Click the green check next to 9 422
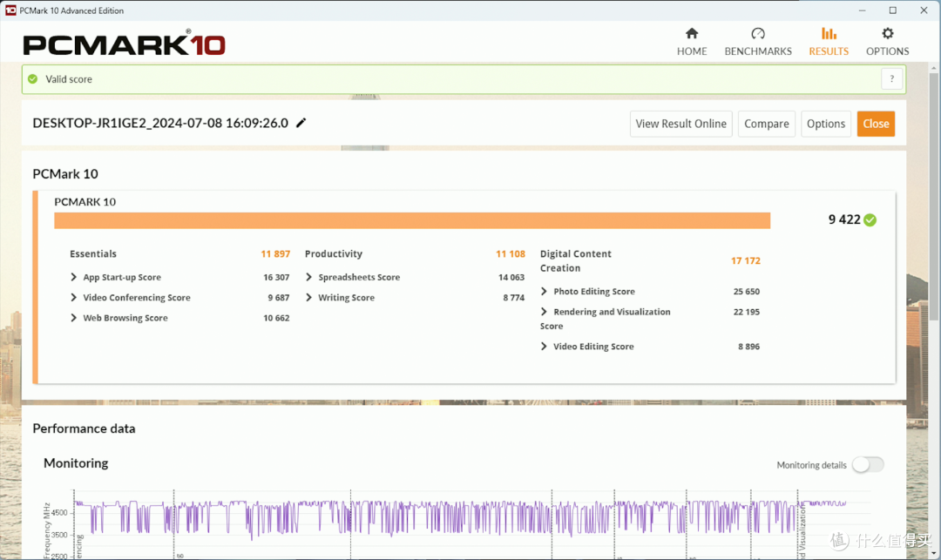This screenshot has width=941, height=560. tap(870, 220)
